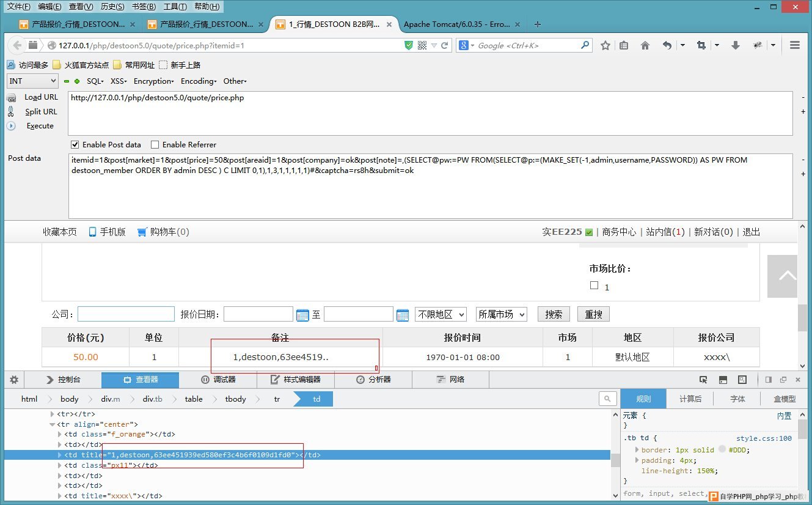This screenshot has height=505, width=812.
Task: Open the XSS dropdown menu
Action: (x=119, y=81)
